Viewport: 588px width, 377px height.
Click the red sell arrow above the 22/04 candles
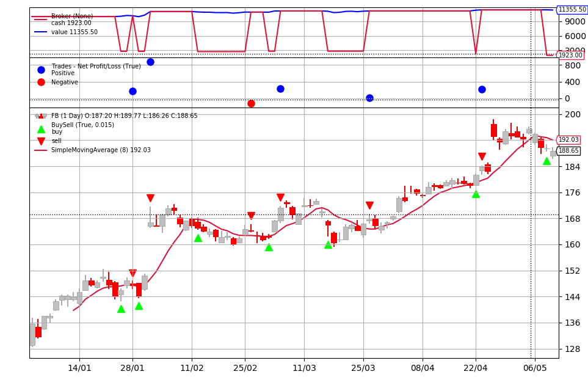483,156
